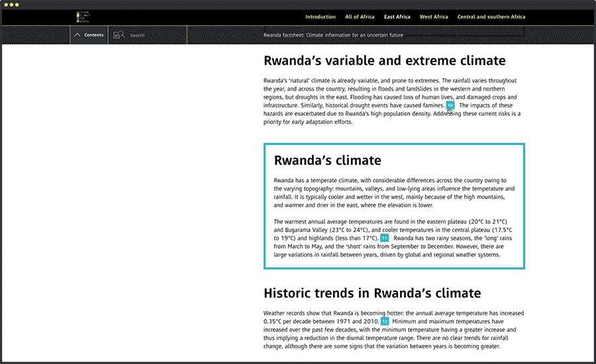Open Central and southern Africa section
596x364 pixels.
coord(491,17)
